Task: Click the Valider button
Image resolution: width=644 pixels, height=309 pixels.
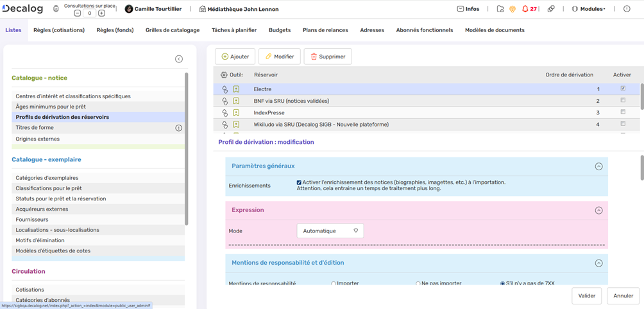Action: pyautogui.click(x=586, y=296)
